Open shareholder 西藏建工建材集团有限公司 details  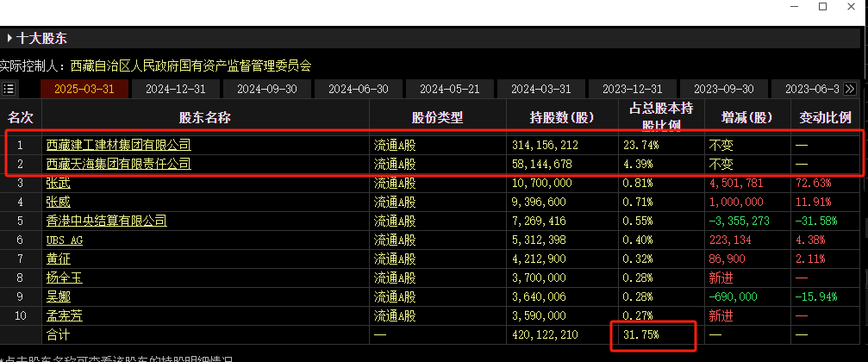click(118, 146)
